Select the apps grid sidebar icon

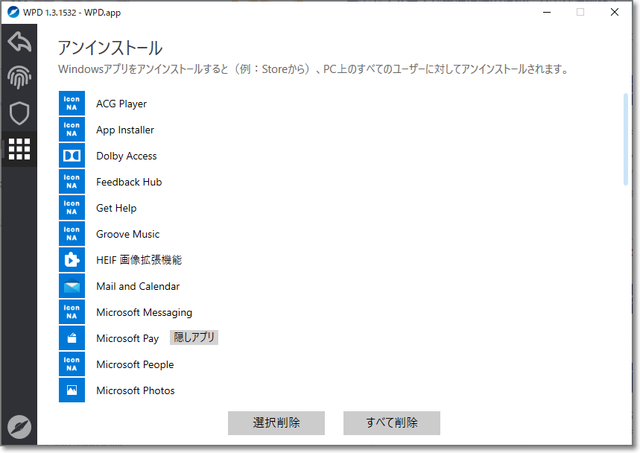click(19, 149)
